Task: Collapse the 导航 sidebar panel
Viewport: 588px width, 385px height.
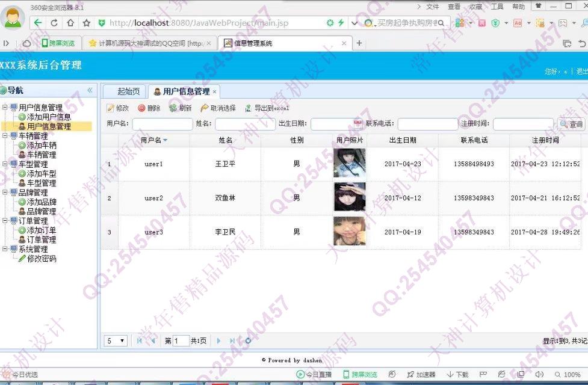Action: coord(90,90)
